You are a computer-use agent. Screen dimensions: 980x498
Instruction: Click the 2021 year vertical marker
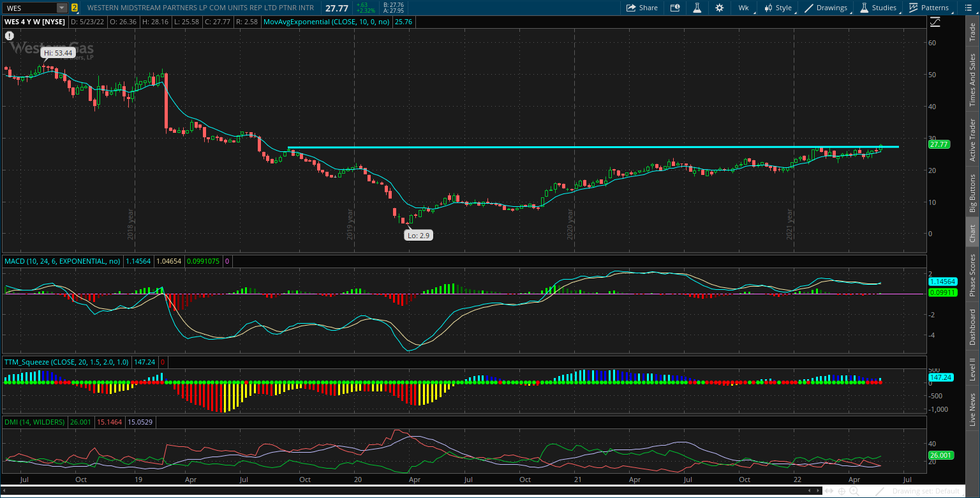(x=790, y=224)
